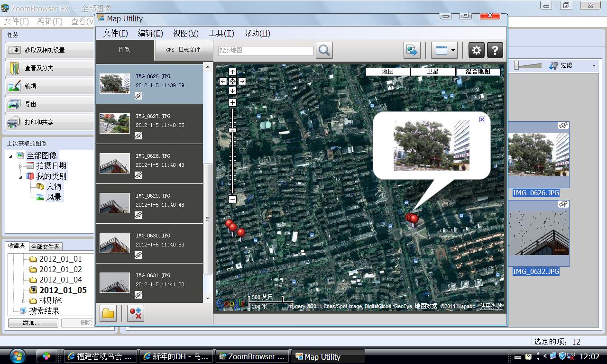Select IMG_0632.JPG thumbnail in ZoomBrowser
Viewport: 607px width, 364px height.
point(539,233)
